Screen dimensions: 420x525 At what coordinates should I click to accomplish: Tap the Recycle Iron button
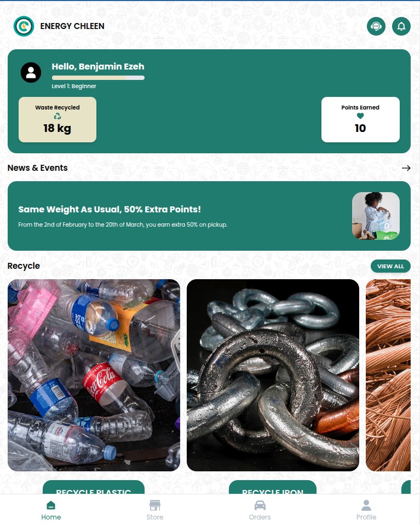273,487
